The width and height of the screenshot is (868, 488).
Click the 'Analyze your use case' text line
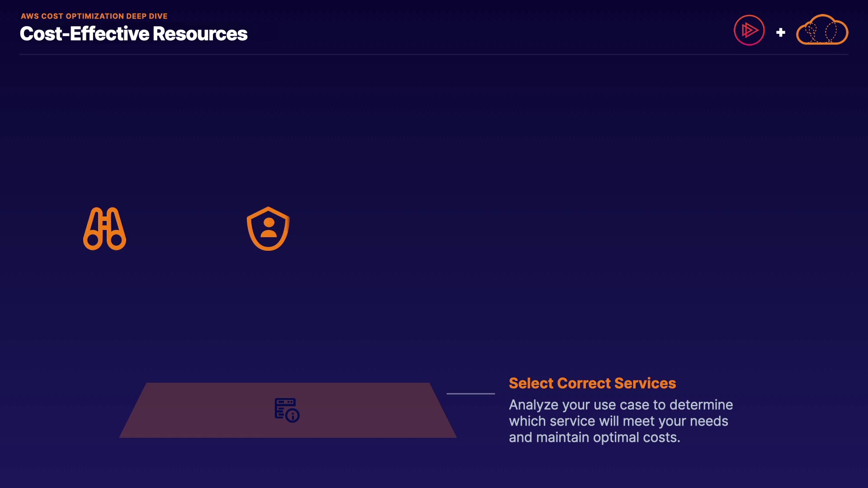coord(621,405)
